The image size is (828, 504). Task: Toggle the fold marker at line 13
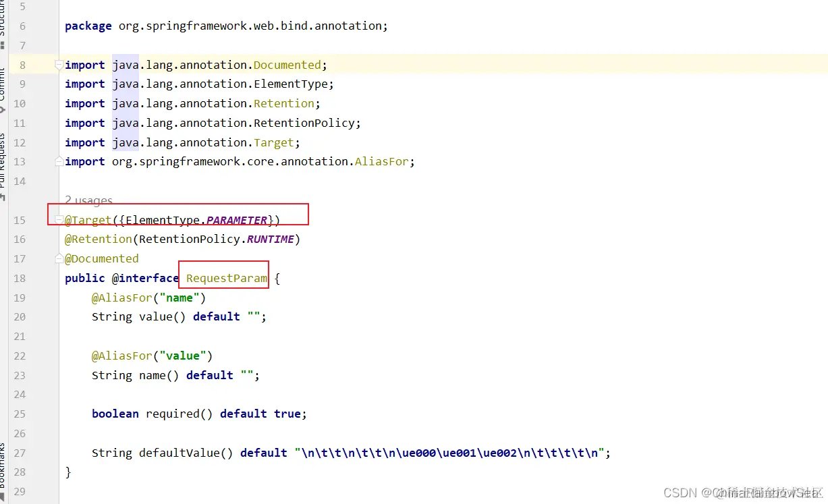coord(59,162)
